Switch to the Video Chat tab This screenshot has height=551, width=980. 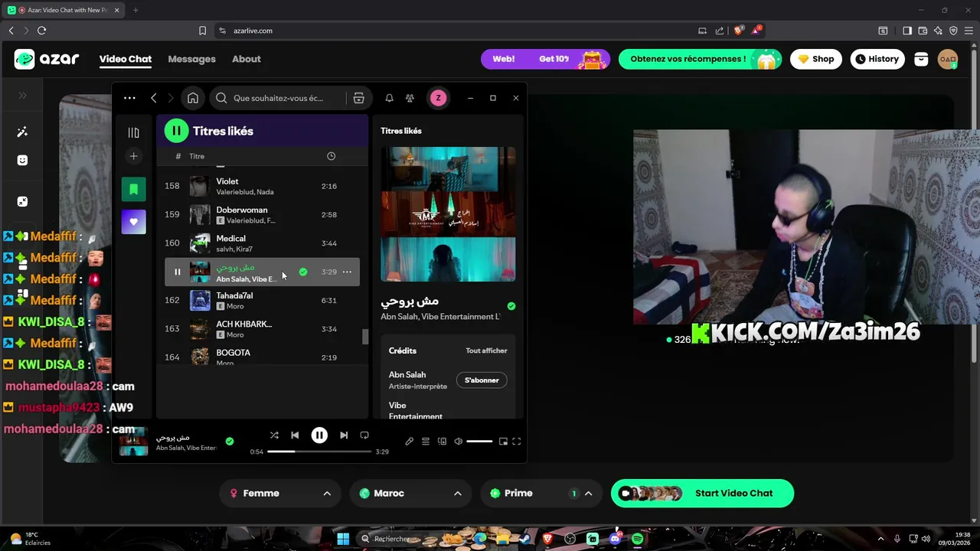pyautogui.click(x=126, y=59)
